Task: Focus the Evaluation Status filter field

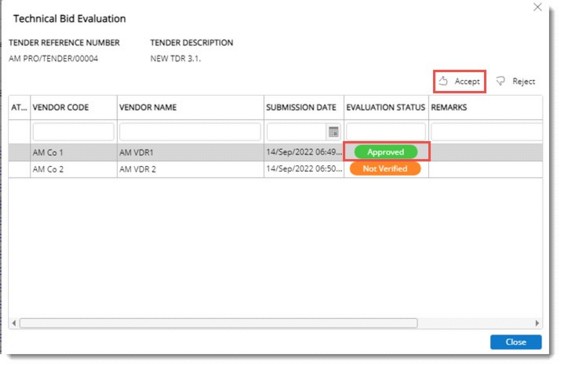Action: pyautogui.click(x=386, y=132)
